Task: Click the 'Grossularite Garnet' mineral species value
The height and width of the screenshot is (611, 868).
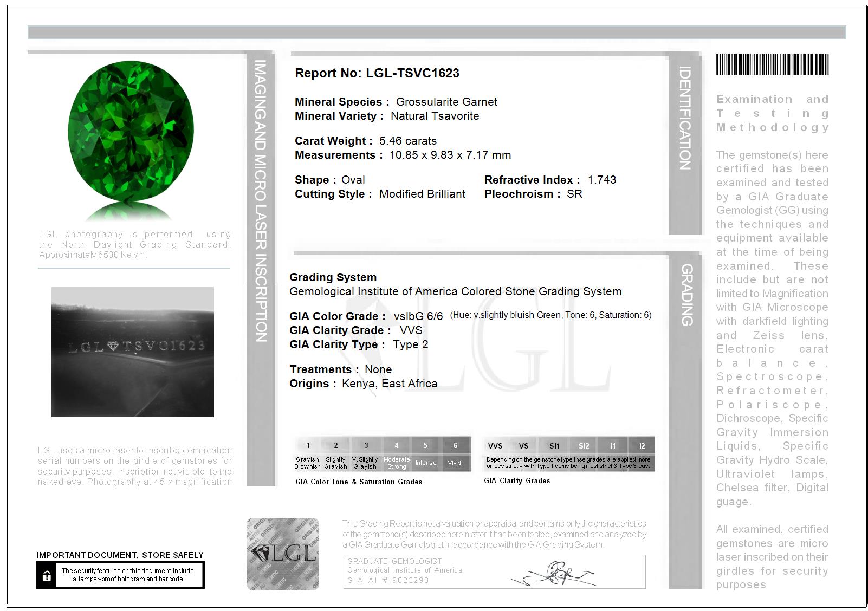Action: pyautogui.click(x=446, y=102)
